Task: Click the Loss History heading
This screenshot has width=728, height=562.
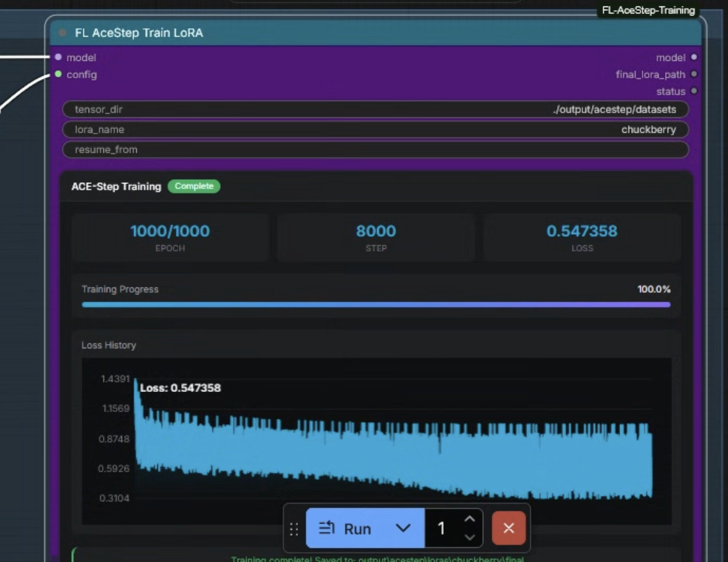Action: tap(108, 345)
